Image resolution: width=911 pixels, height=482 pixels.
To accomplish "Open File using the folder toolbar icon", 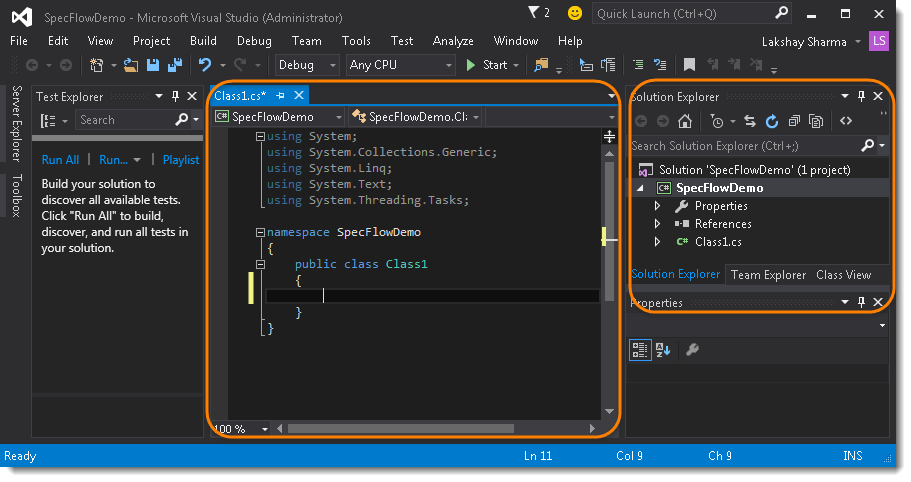I will point(131,65).
